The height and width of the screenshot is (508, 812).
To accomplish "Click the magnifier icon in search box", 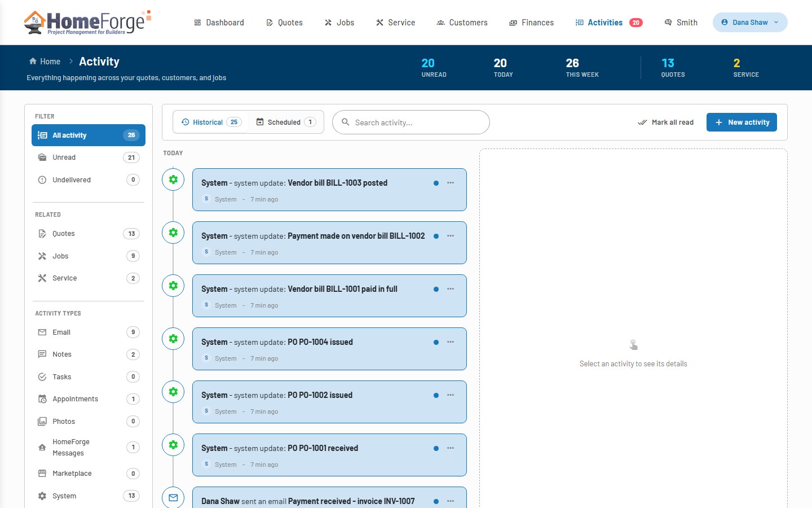I will [x=346, y=122].
